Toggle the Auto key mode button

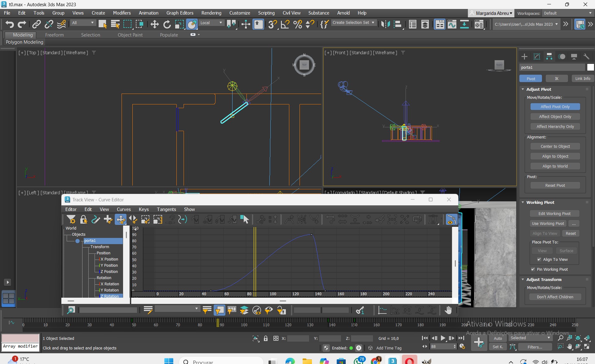[x=498, y=338]
